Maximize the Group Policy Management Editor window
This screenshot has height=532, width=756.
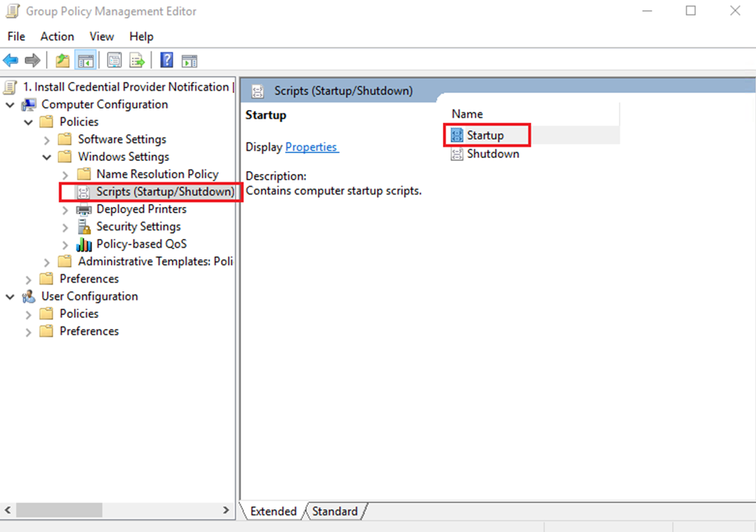tap(690, 11)
